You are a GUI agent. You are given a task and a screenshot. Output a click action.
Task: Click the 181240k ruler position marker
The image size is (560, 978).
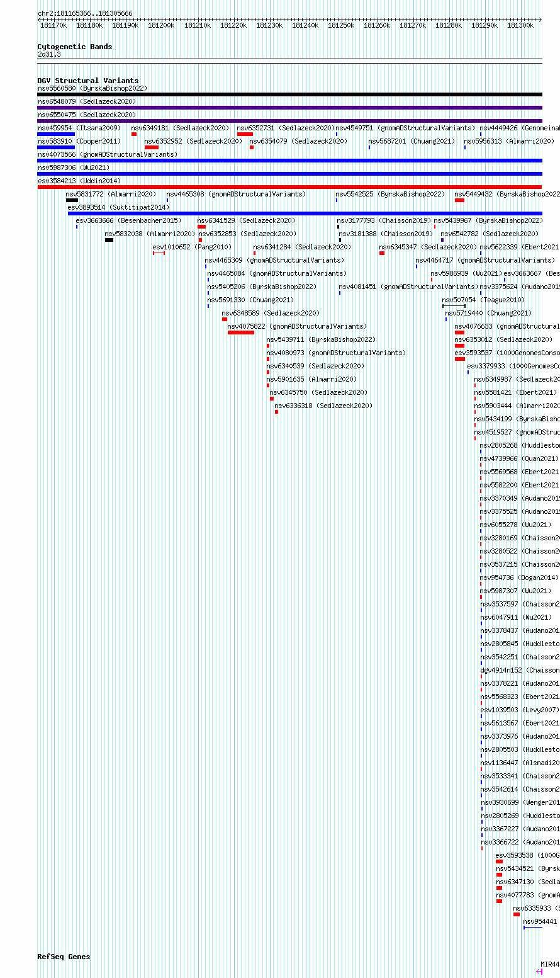coord(305,25)
